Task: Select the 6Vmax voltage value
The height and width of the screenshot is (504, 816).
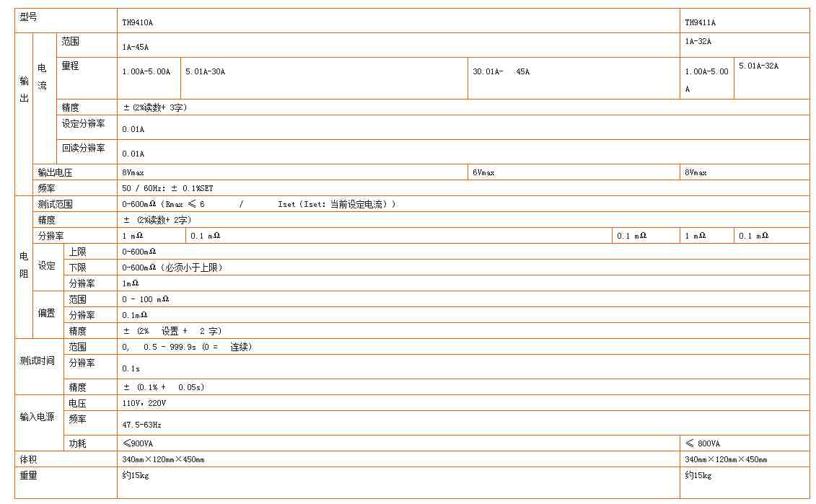Action: click(x=483, y=172)
